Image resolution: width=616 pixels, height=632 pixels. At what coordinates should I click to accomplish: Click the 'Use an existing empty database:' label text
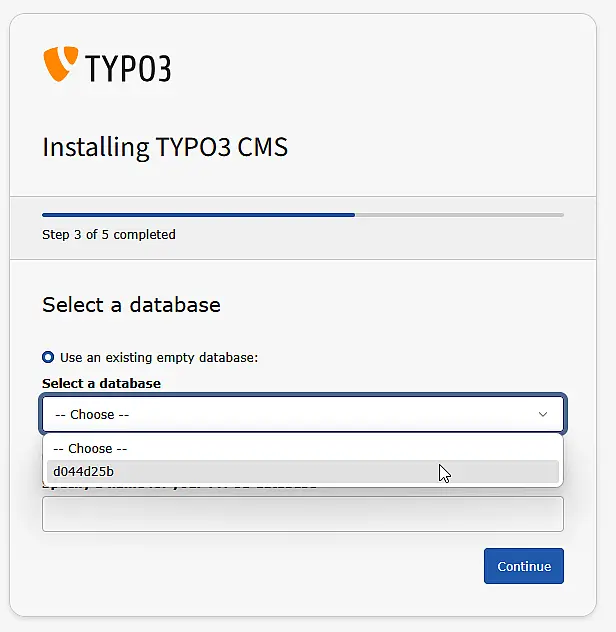(x=159, y=357)
